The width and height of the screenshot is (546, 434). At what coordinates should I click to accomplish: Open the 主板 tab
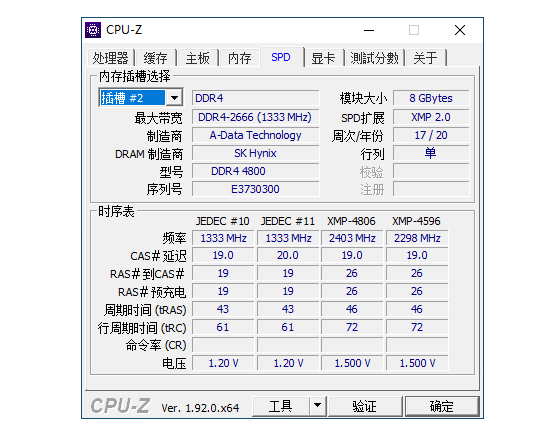[x=197, y=58]
